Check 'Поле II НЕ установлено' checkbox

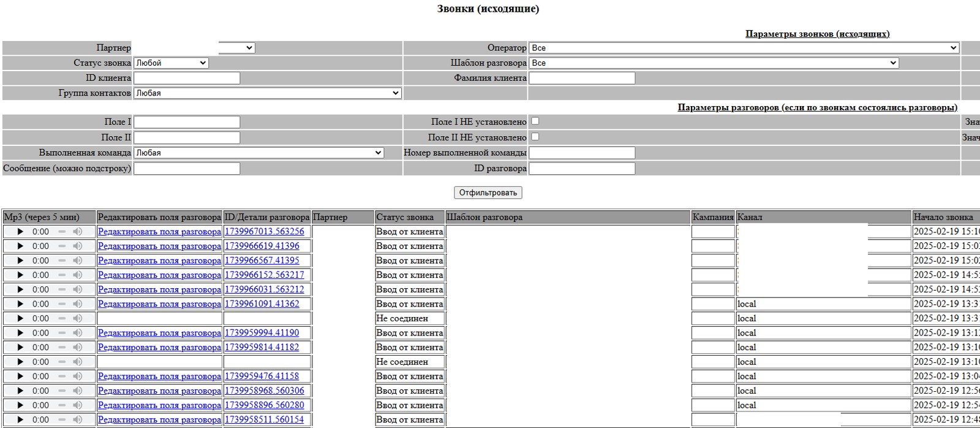535,137
